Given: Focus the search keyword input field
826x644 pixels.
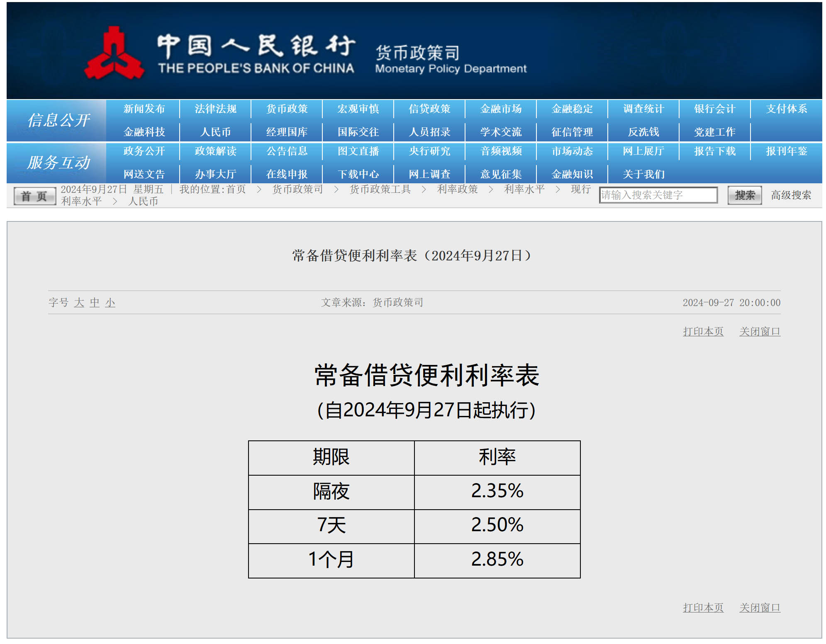Looking at the screenshot, I should click(x=658, y=195).
